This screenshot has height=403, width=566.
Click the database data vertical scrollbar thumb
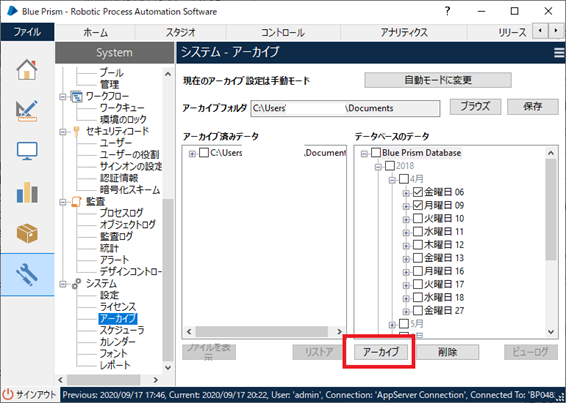pyautogui.click(x=551, y=209)
